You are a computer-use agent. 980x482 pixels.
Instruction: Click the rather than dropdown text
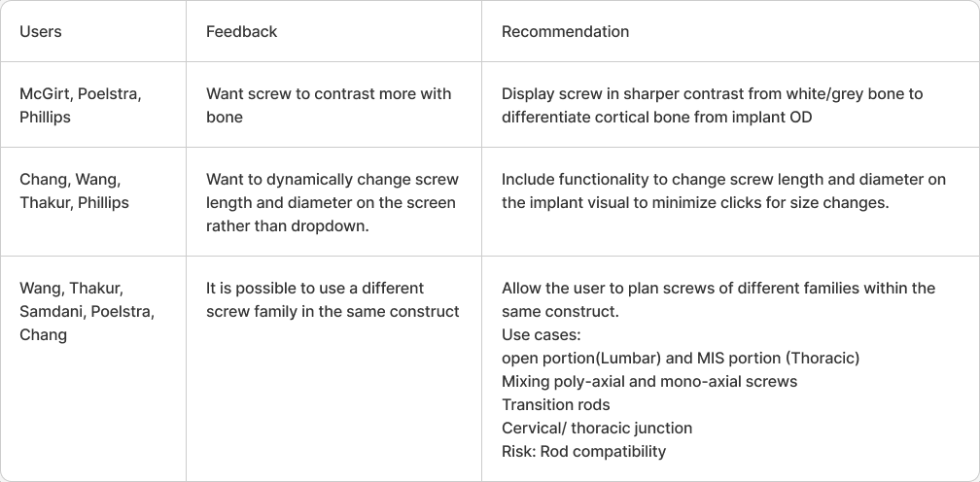[288, 226]
